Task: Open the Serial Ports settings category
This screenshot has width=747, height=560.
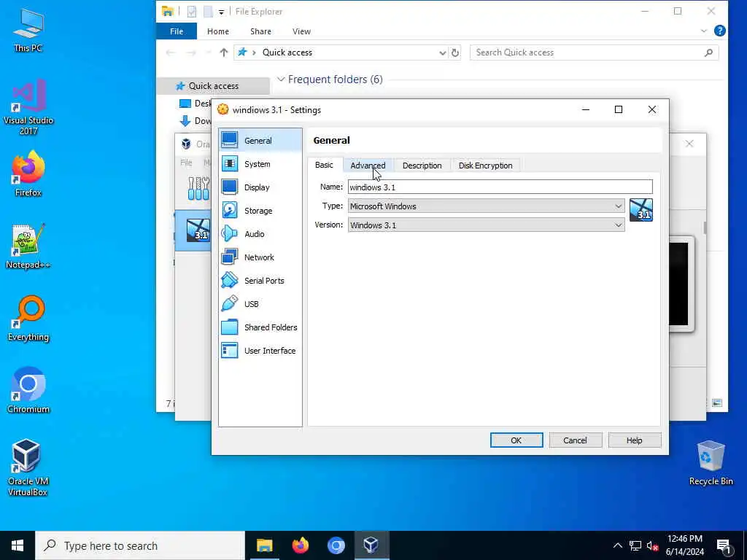Action: tap(260, 281)
